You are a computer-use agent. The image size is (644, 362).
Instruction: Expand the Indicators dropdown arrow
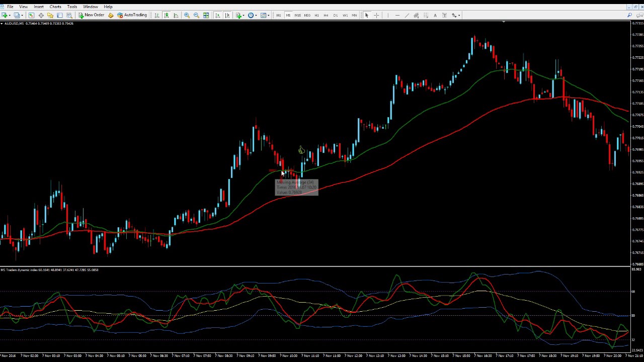tap(244, 15)
